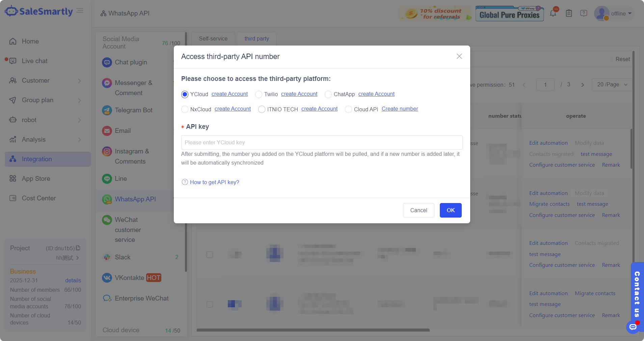Open Live chat from sidebar

[x=35, y=61]
